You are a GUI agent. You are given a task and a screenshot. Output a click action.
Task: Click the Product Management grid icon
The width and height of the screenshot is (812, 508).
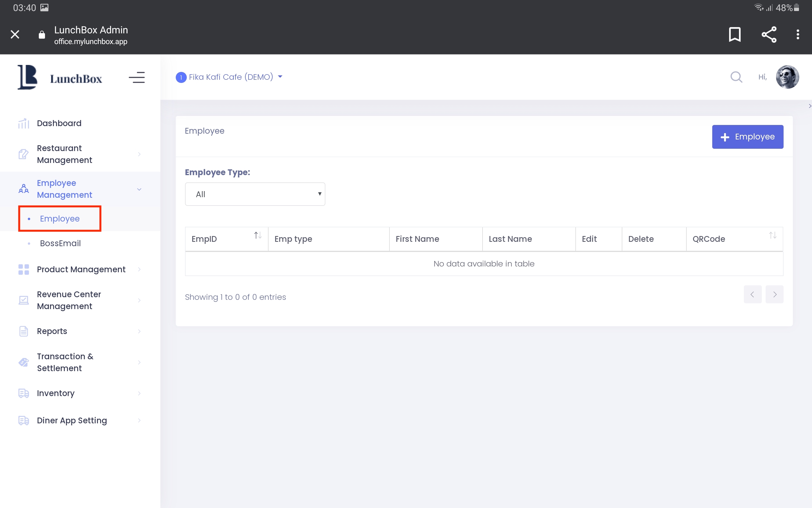23,269
